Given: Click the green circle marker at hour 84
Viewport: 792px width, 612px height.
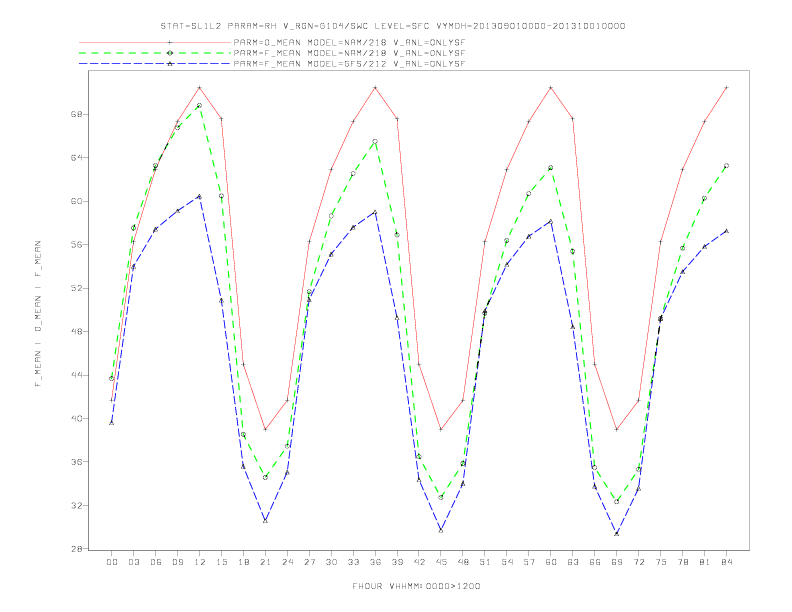Looking at the screenshot, I should [x=726, y=166].
